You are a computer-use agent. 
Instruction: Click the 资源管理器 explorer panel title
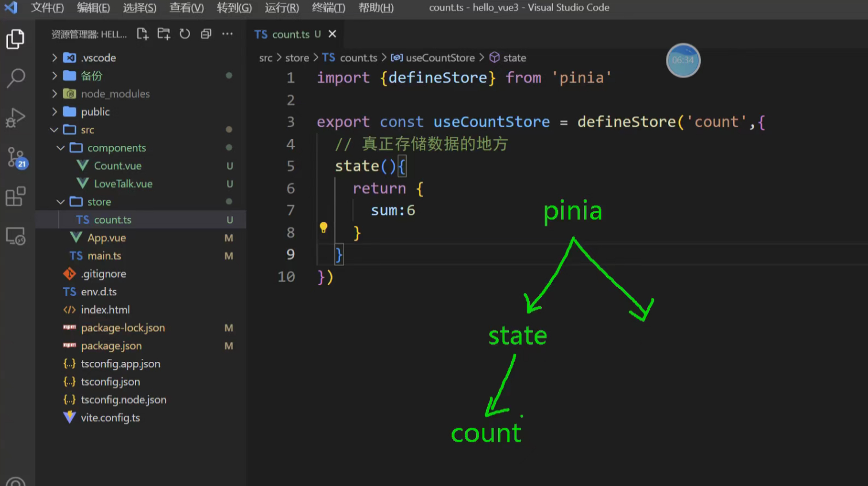pyautogui.click(x=89, y=34)
